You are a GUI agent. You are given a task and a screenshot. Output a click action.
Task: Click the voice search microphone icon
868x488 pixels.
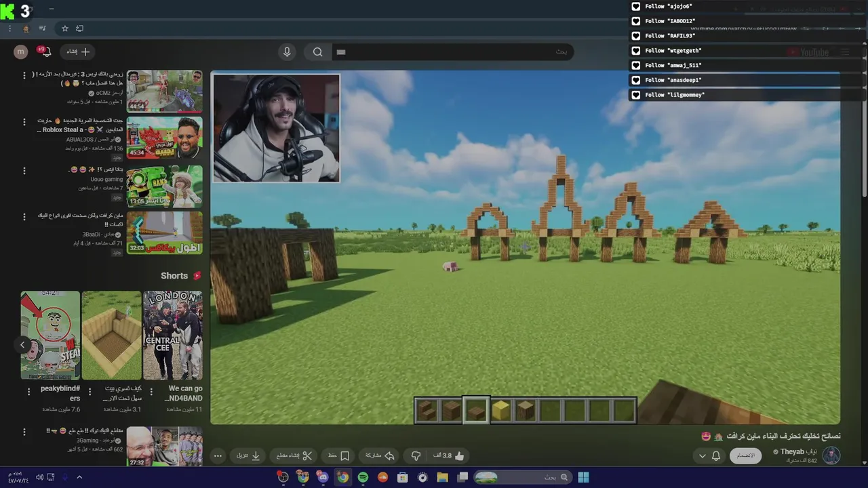(x=287, y=52)
